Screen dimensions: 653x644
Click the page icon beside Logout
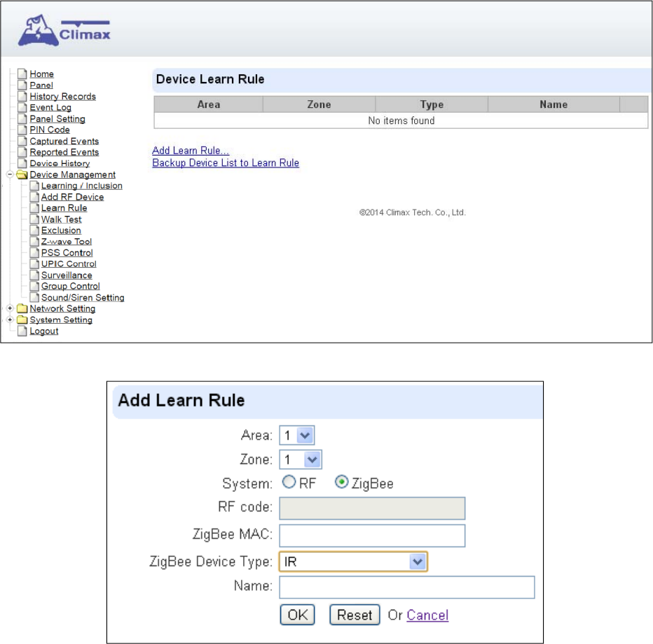(22, 331)
